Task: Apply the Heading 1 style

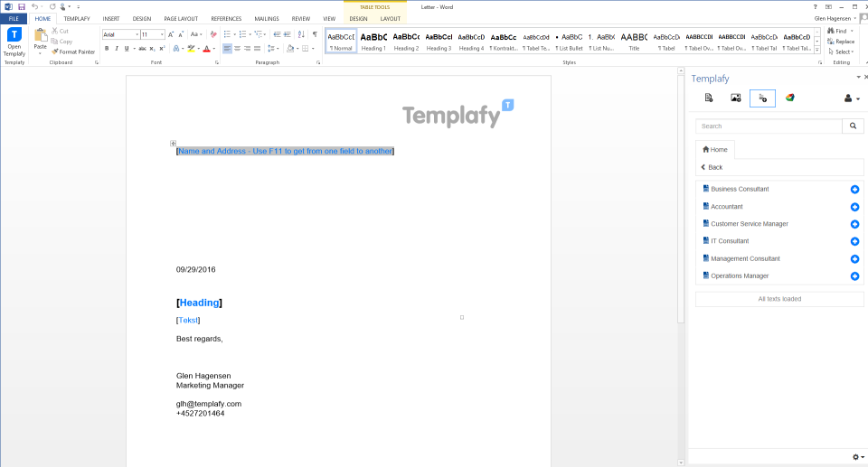Action: coord(373,41)
